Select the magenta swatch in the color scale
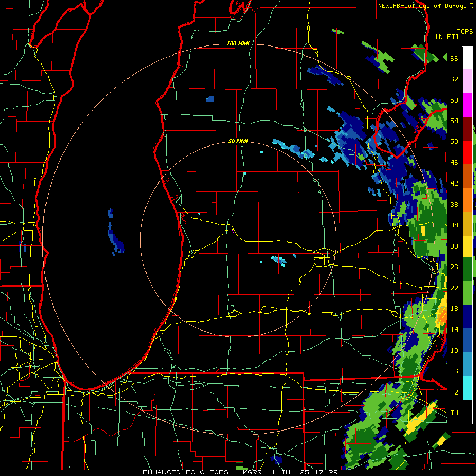Image resolution: width=476 pixels, height=476 pixels. (x=467, y=105)
